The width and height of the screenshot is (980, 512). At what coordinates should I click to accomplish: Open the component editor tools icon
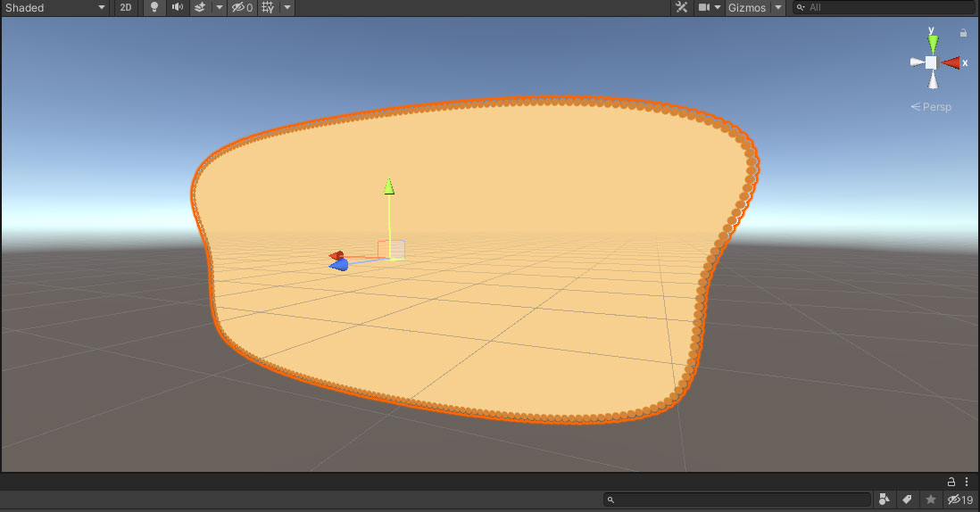682,7
